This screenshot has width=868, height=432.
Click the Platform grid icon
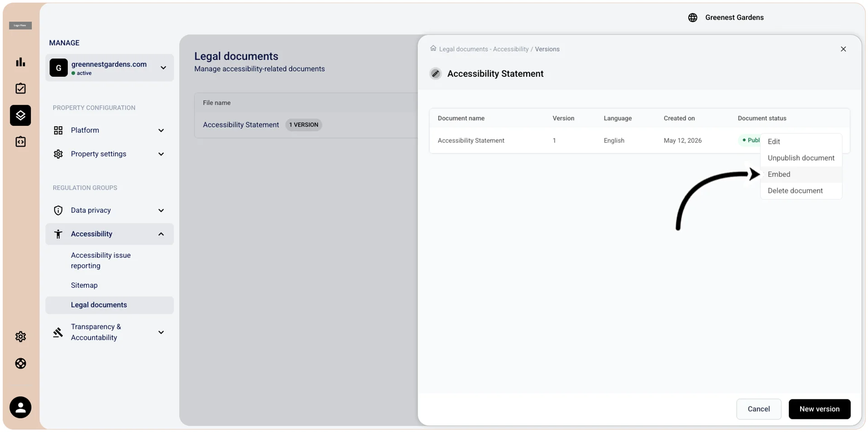[58, 130]
